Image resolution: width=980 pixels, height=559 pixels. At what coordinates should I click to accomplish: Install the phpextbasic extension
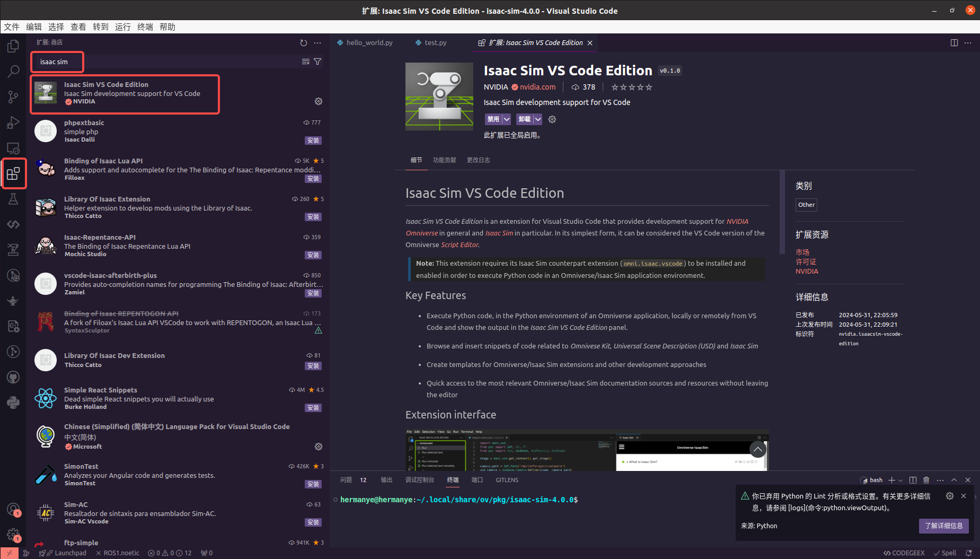[313, 141]
